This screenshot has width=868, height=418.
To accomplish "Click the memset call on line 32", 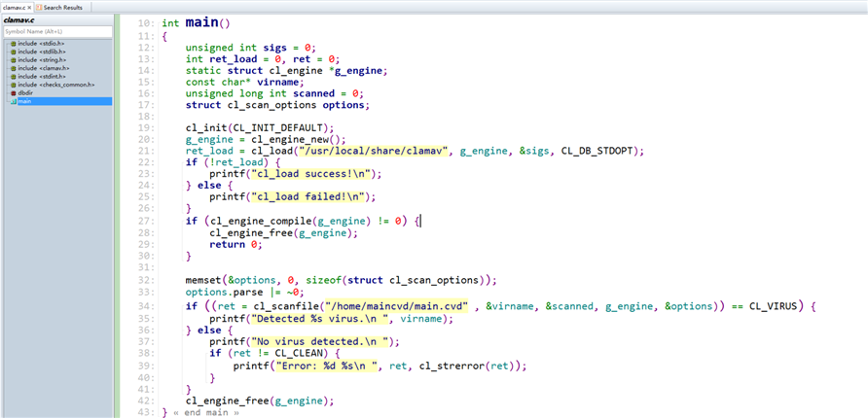I will (203, 280).
